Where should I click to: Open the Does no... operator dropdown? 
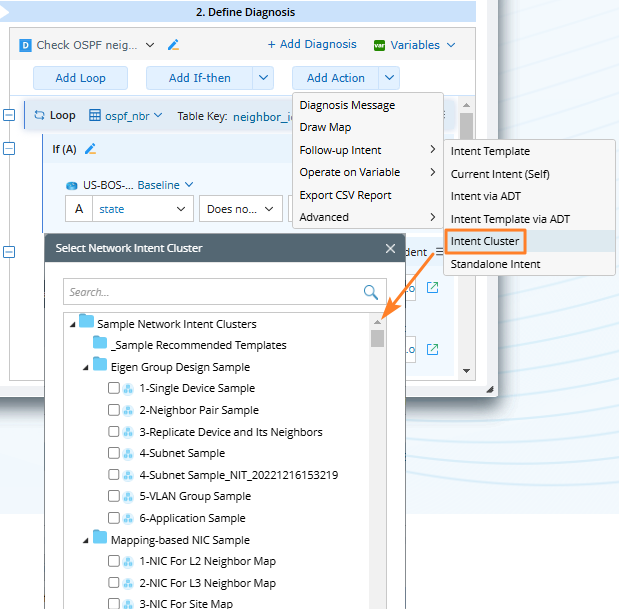coord(269,209)
